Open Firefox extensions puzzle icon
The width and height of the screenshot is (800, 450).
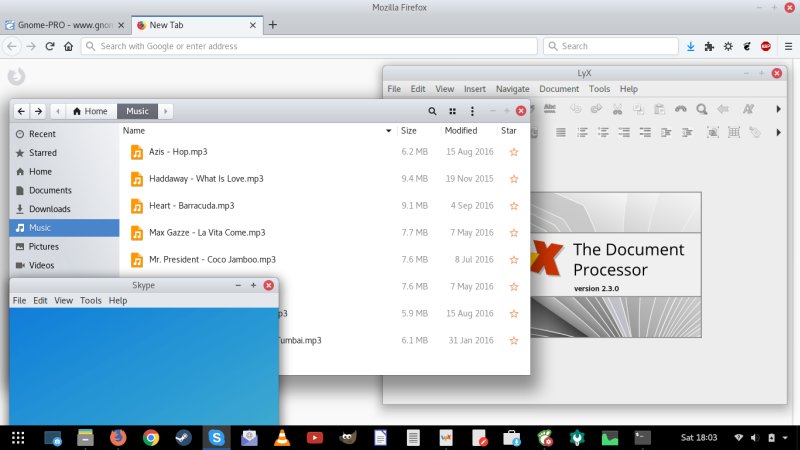point(709,46)
